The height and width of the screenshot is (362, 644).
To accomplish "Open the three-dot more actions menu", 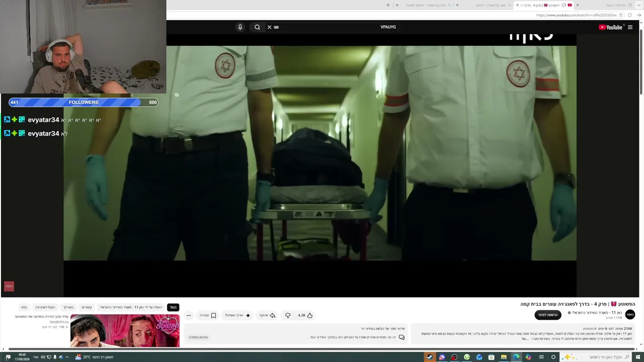I will 189,315.
